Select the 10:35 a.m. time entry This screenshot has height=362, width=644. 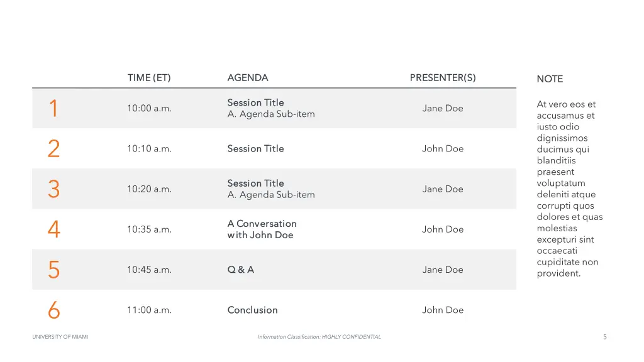tap(150, 229)
